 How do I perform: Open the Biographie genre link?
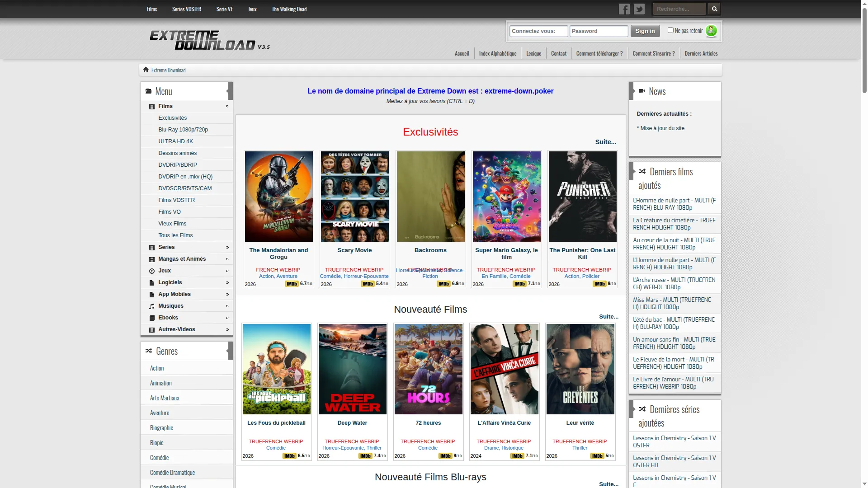(x=161, y=428)
